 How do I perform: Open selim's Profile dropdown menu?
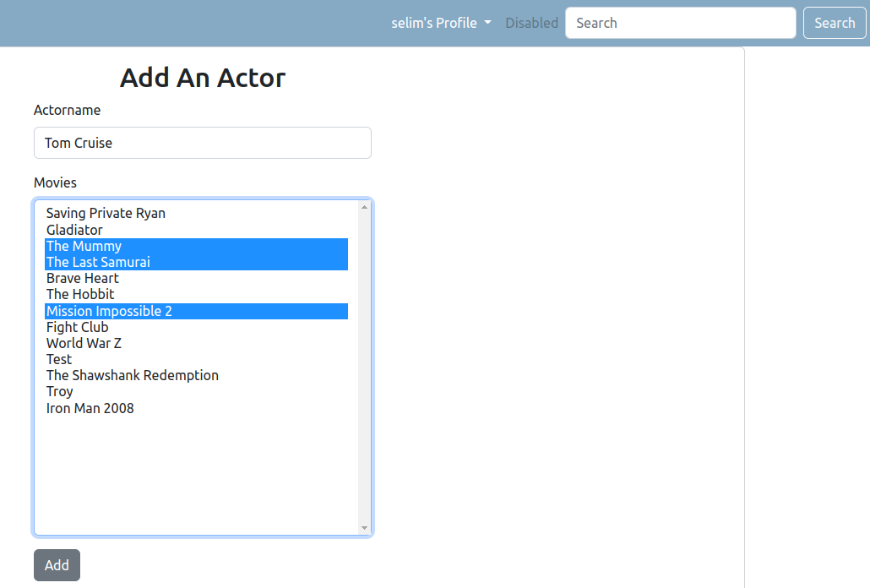click(441, 23)
